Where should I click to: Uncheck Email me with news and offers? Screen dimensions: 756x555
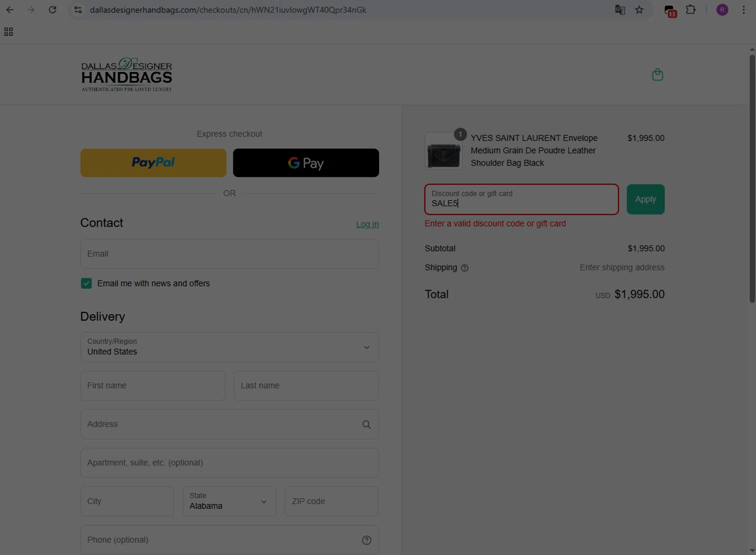click(x=86, y=284)
